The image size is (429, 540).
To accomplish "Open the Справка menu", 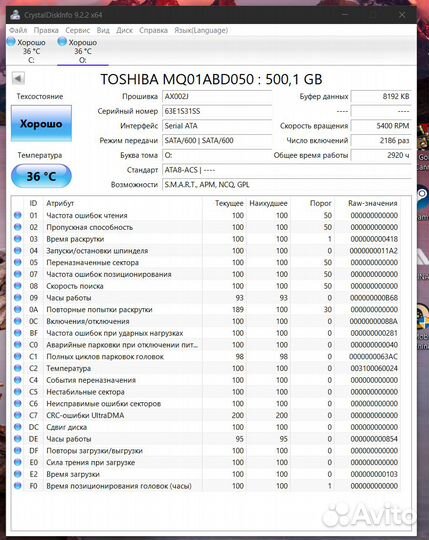I will [153, 30].
